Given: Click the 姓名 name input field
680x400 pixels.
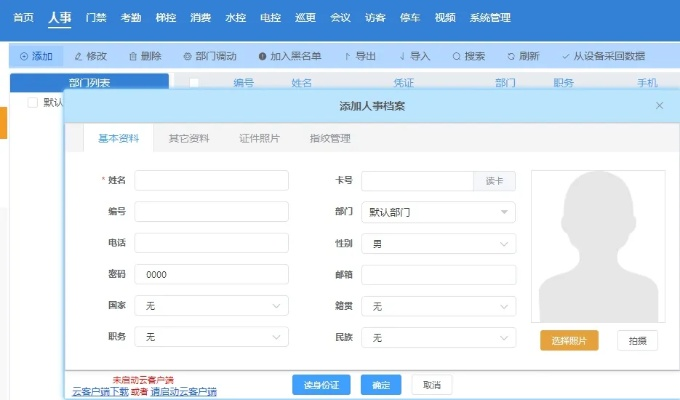Looking at the screenshot, I should tap(211, 181).
